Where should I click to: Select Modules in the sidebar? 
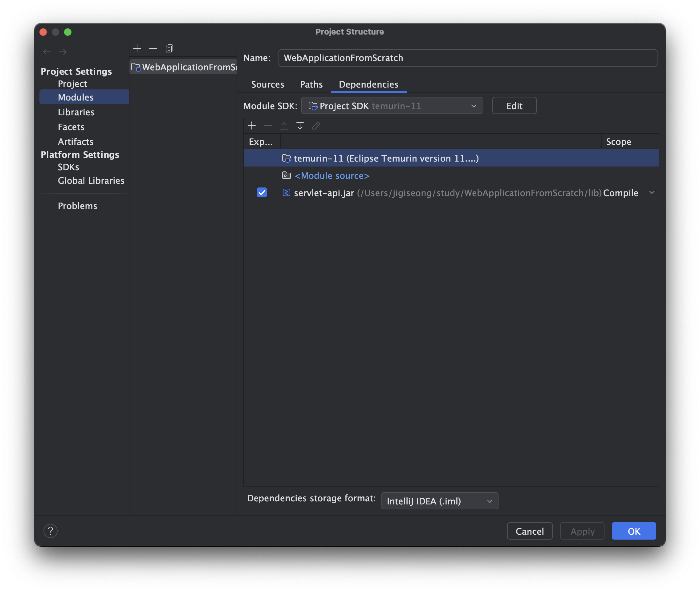coord(84,97)
